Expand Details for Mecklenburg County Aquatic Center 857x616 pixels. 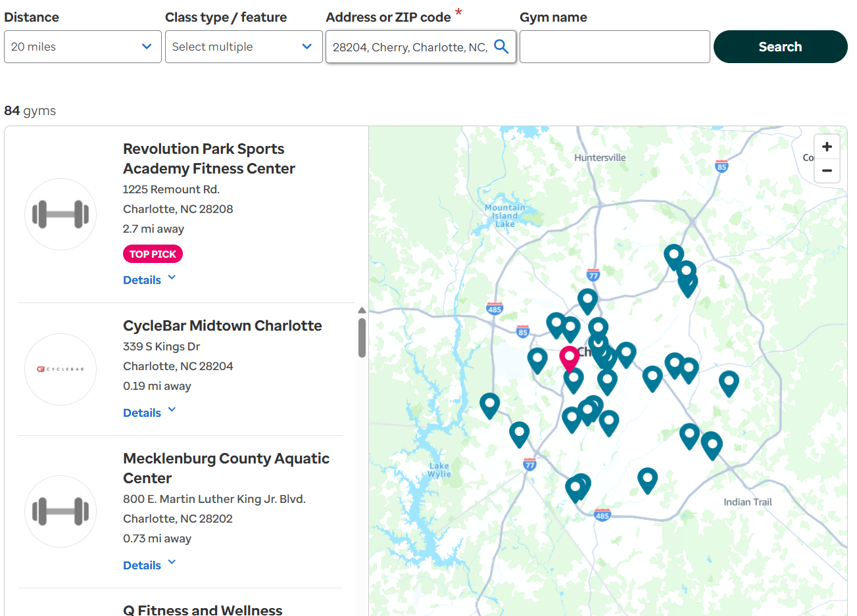[149, 565]
